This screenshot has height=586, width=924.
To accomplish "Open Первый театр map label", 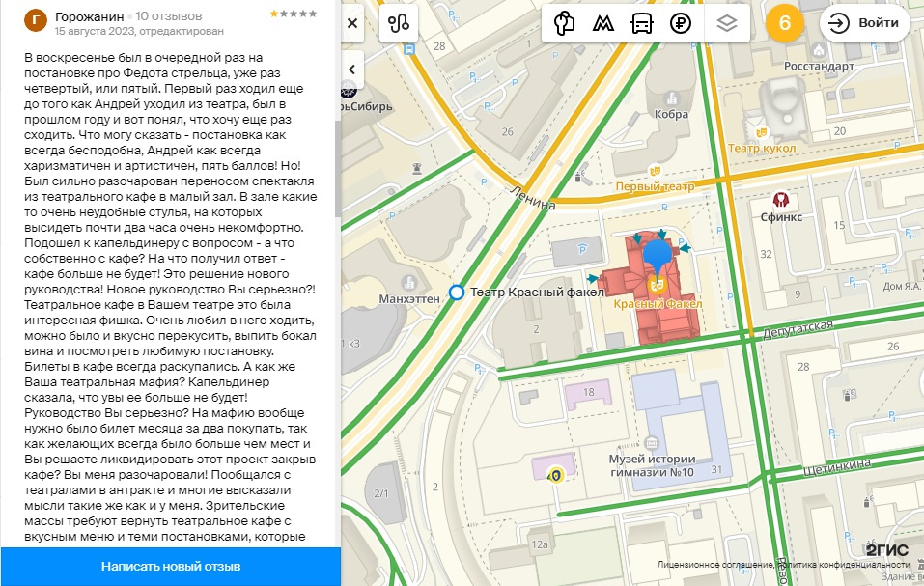I will click(x=655, y=186).
